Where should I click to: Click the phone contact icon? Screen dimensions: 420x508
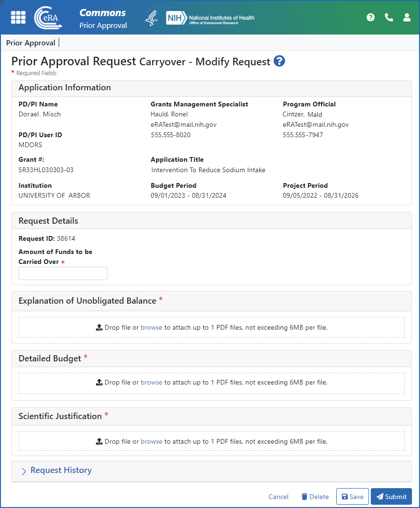click(x=389, y=18)
